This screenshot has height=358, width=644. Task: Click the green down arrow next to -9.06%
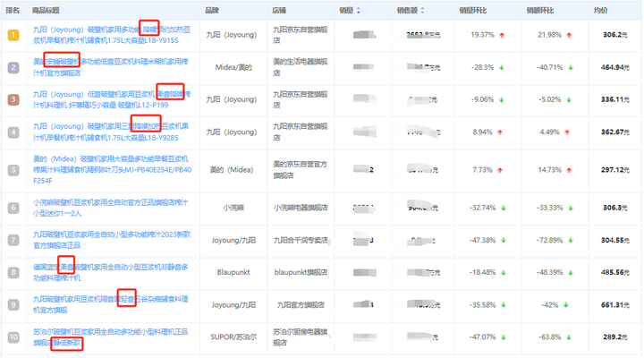[x=502, y=100]
